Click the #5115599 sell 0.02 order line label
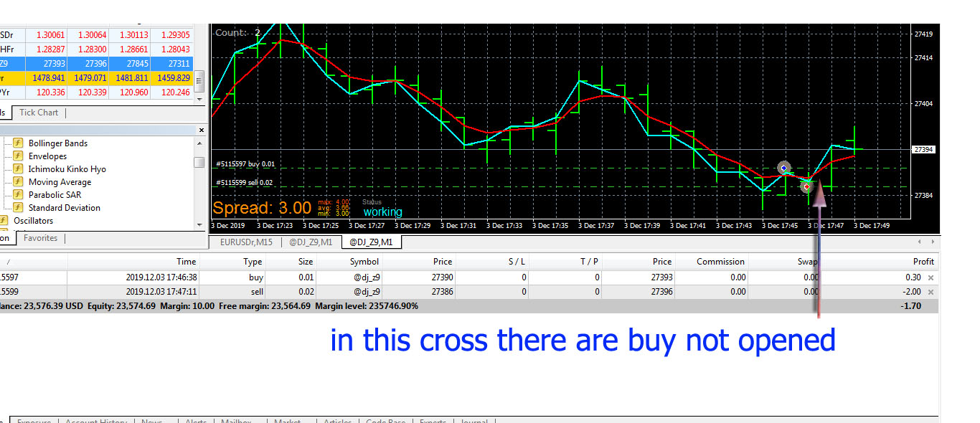The width and height of the screenshot is (980, 423). pos(245,183)
